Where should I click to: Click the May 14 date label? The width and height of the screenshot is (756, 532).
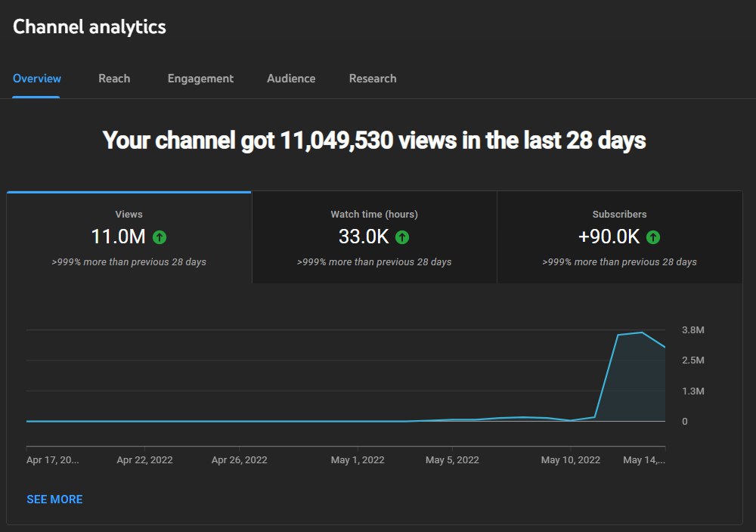[x=644, y=460]
